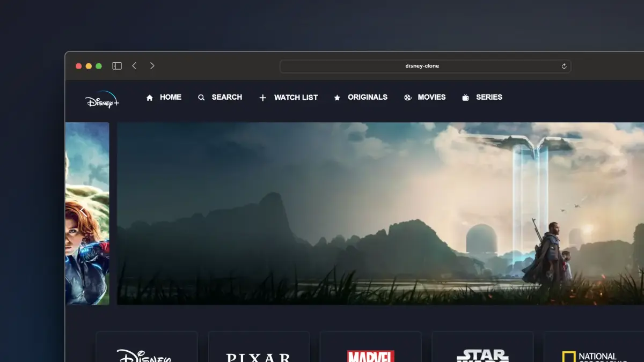This screenshot has height=362, width=644.
Task: Click the browser forward arrow
Action: (x=152, y=65)
